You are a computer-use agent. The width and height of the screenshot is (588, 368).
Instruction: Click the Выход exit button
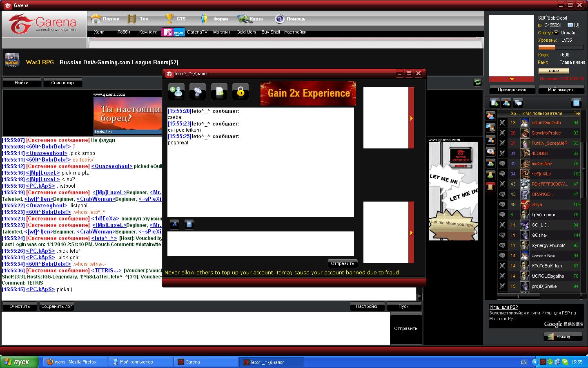pyautogui.click(x=563, y=337)
